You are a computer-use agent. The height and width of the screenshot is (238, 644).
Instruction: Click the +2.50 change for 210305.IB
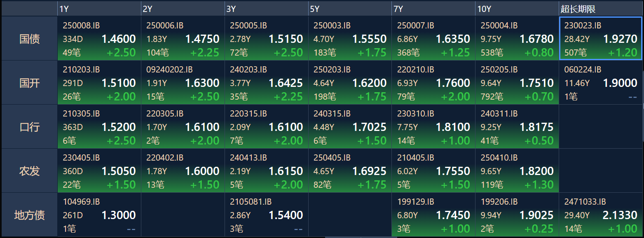pos(121,140)
